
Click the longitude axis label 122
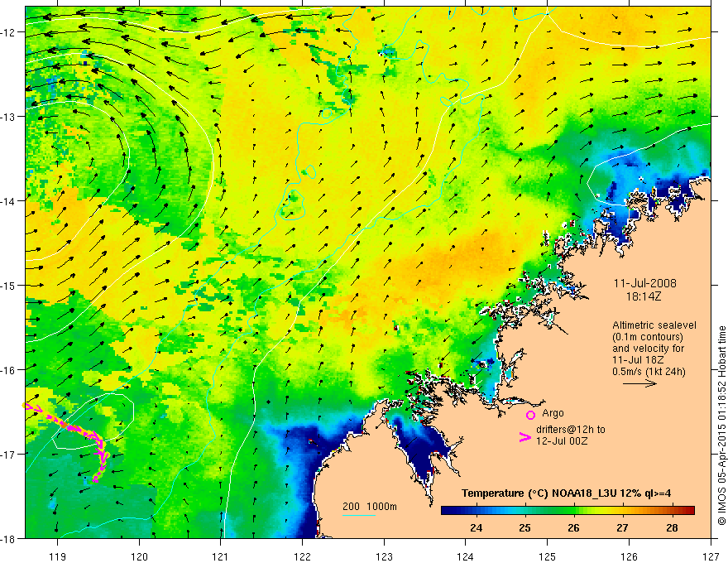point(302,556)
